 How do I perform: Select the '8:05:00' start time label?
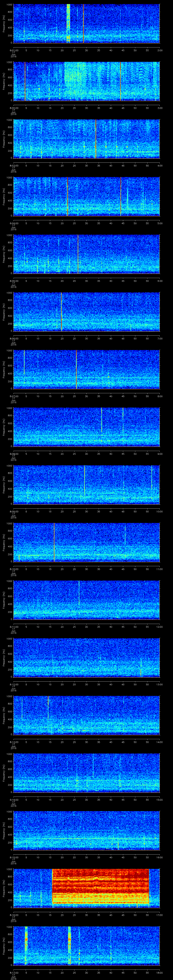[x=14, y=281]
